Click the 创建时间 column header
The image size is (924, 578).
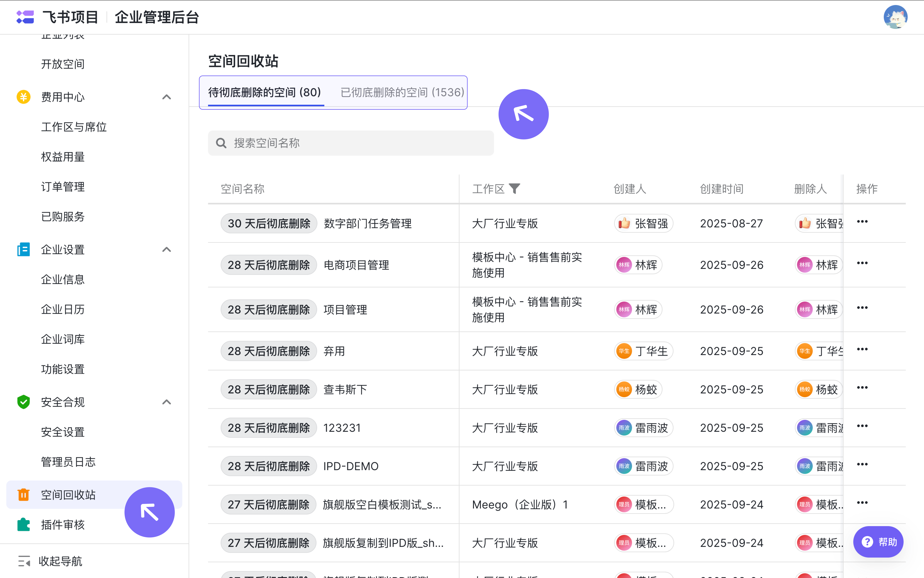pyautogui.click(x=722, y=189)
